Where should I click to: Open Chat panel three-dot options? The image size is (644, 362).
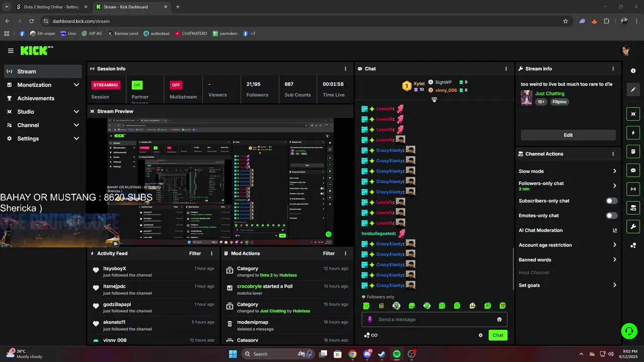pos(506,69)
